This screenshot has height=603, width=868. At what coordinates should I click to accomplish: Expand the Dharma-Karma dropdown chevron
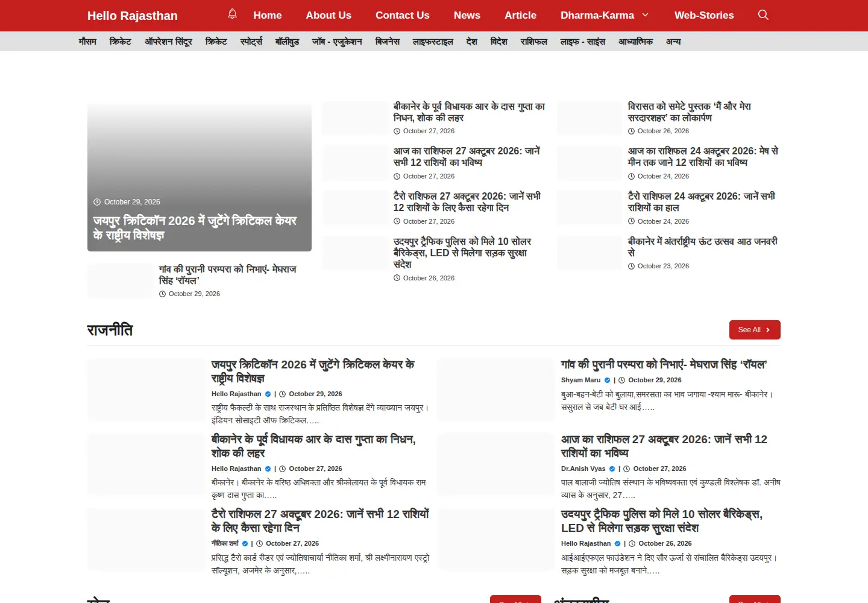click(645, 15)
